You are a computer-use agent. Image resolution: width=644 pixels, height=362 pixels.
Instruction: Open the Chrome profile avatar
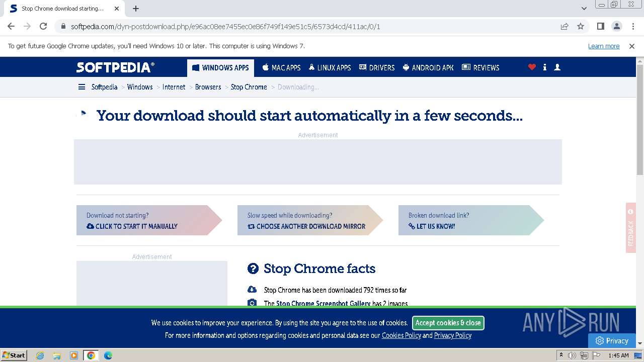pyautogui.click(x=616, y=26)
